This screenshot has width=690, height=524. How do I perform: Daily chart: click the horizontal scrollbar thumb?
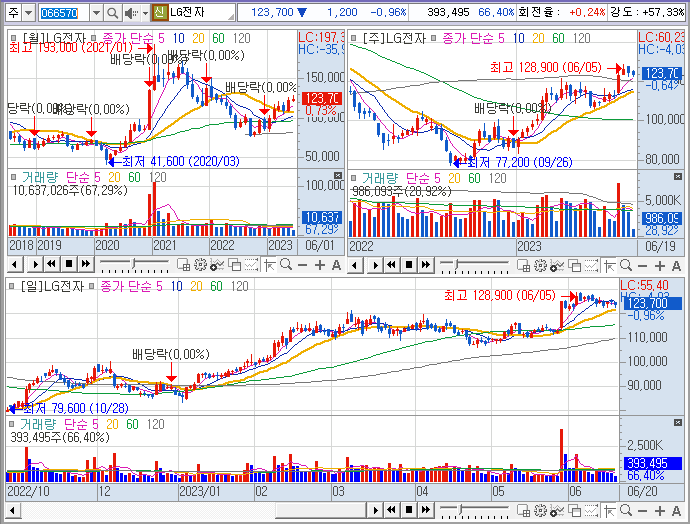(x=321, y=510)
